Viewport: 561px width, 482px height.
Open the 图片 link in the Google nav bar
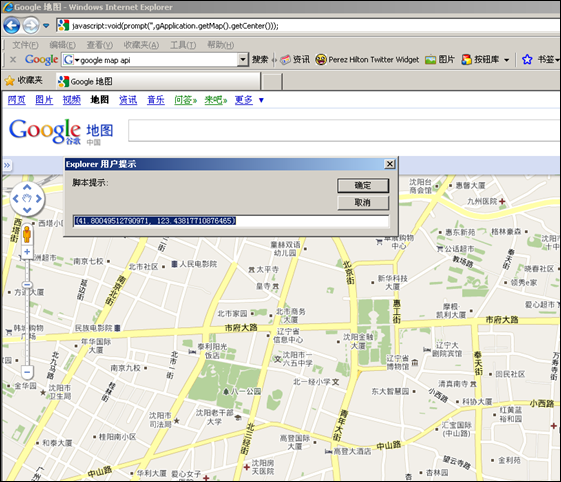coord(44,100)
